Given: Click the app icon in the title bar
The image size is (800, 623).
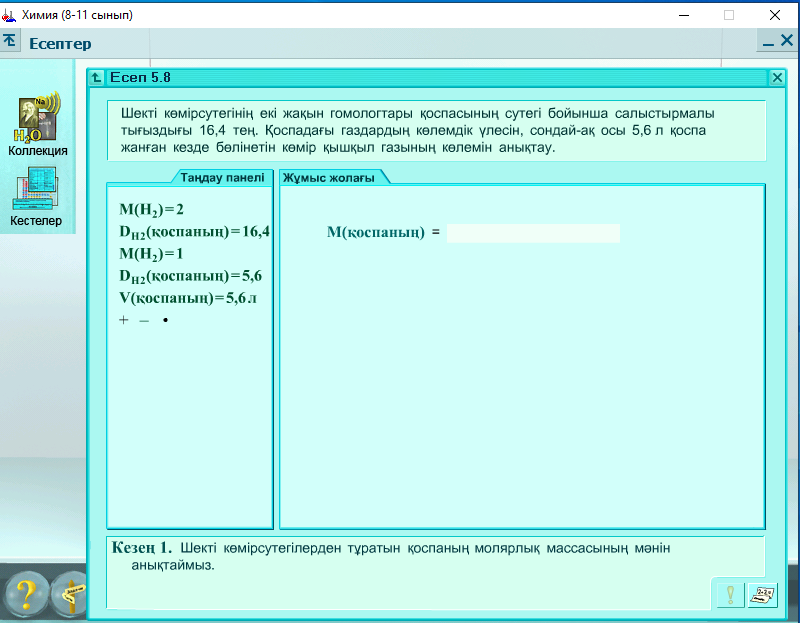Looking at the screenshot, I should click(9, 15).
